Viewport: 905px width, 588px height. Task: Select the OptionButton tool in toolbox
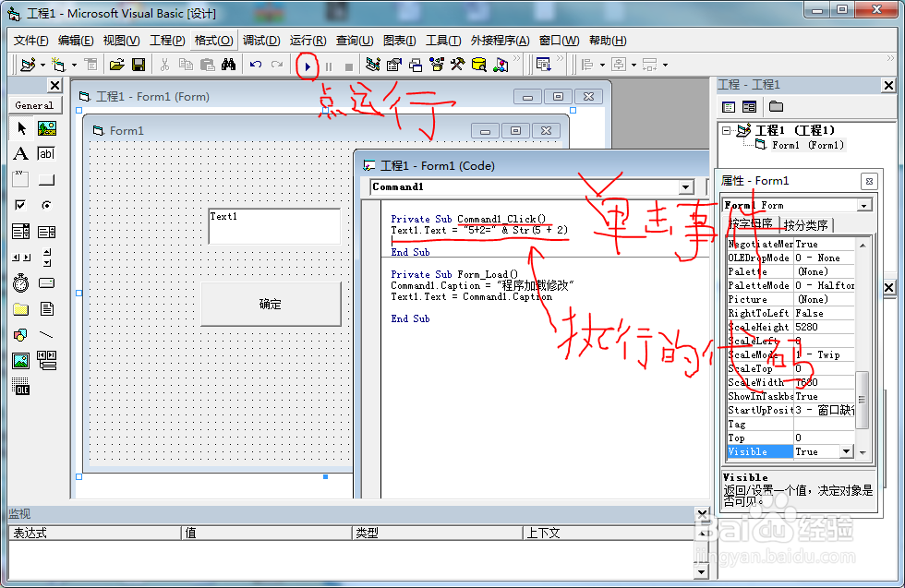click(x=47, y=206)
